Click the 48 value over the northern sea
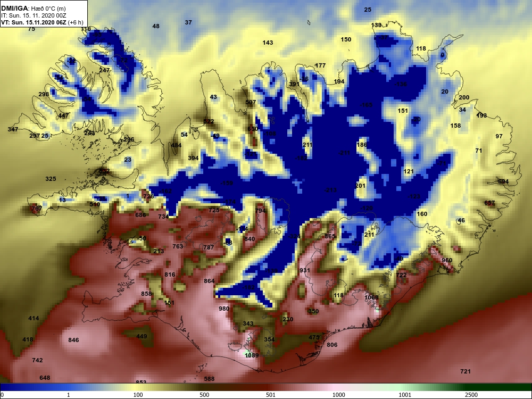532x399 pixels. (156, 26)
